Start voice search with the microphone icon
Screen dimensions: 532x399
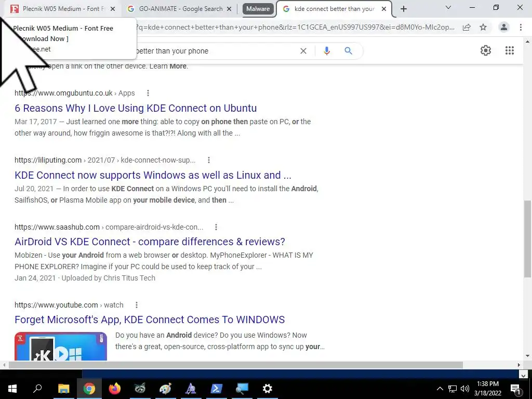click(x=327, y=51)
